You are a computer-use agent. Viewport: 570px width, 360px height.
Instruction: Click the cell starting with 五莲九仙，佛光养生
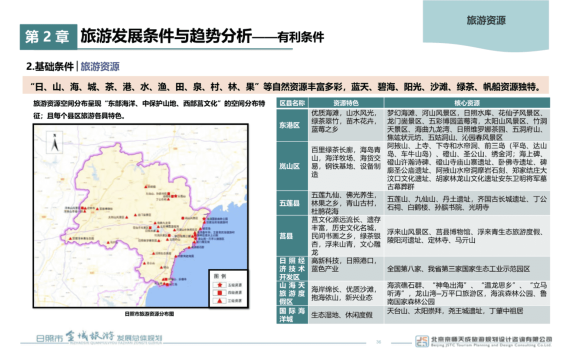346,203
